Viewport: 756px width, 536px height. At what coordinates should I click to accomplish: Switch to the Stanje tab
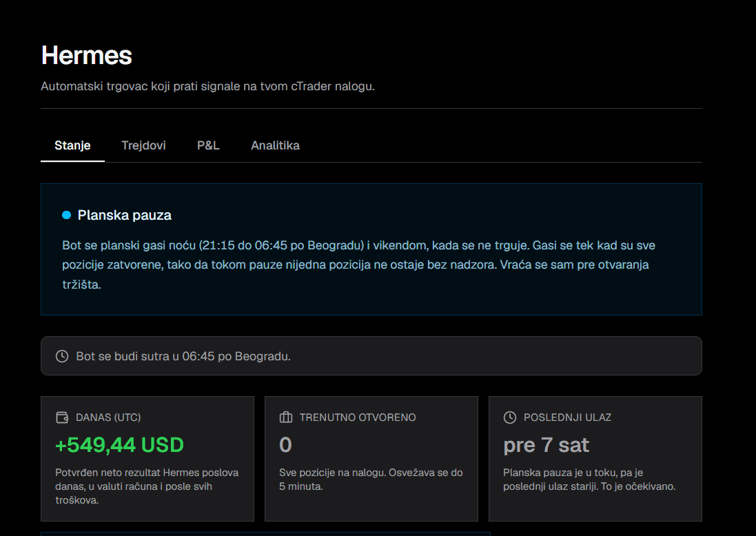tap(72, 145)
